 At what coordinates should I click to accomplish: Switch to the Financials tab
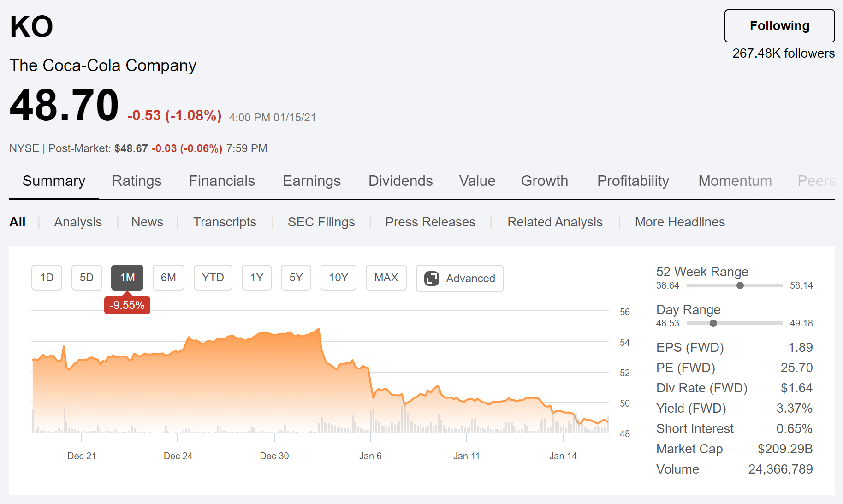[x=222, y=181]
